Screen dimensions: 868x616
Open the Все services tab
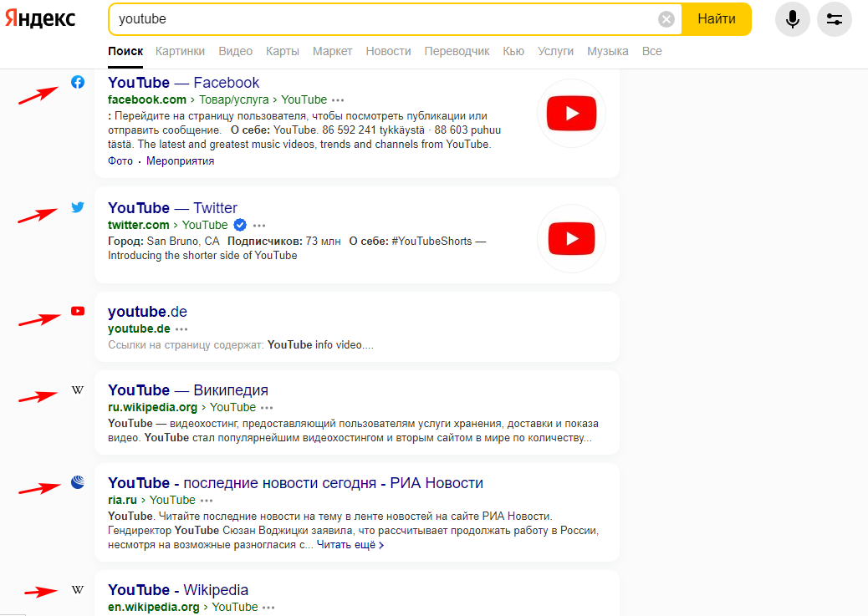point(651,51)
